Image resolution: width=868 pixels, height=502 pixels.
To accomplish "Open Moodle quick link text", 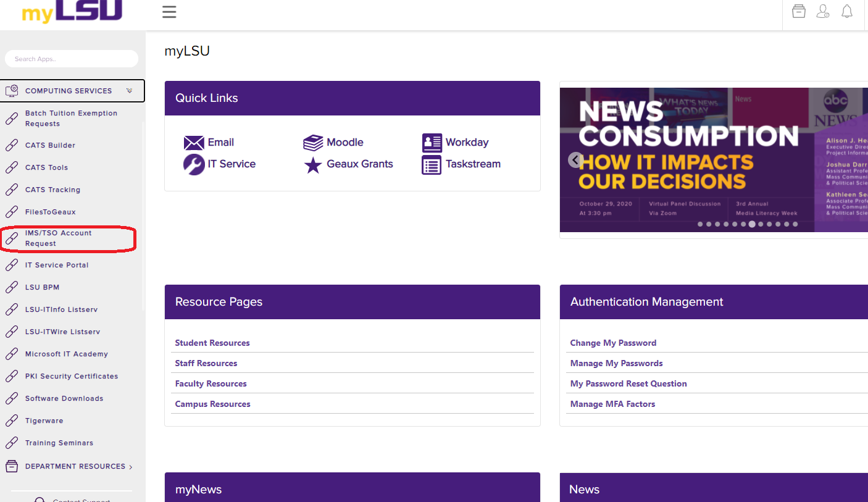I will pyautogui.click(x=345, y=142).
